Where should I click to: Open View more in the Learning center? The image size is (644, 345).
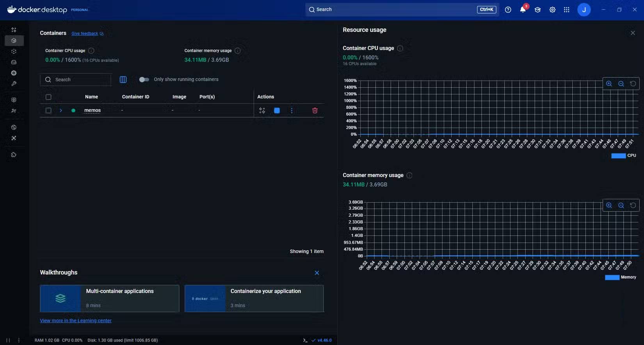click(76, 320)
